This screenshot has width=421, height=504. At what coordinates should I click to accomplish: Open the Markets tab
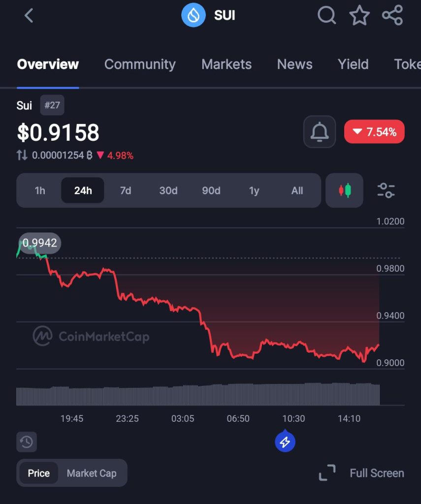(227, 64)
